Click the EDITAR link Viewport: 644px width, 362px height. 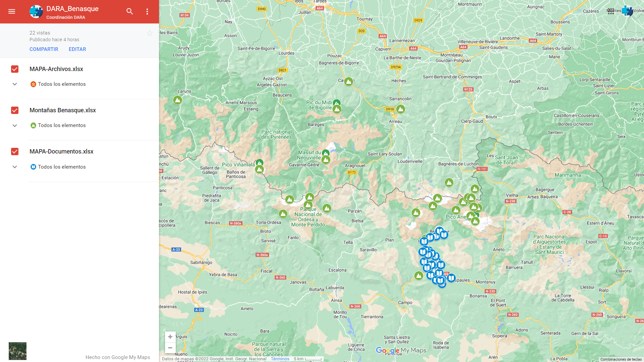pos(77,49)
